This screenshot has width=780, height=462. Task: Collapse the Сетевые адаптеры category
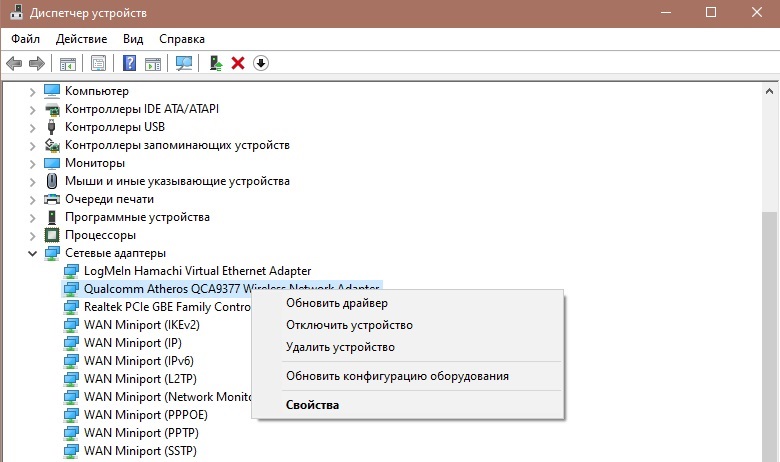coord(32,254)
